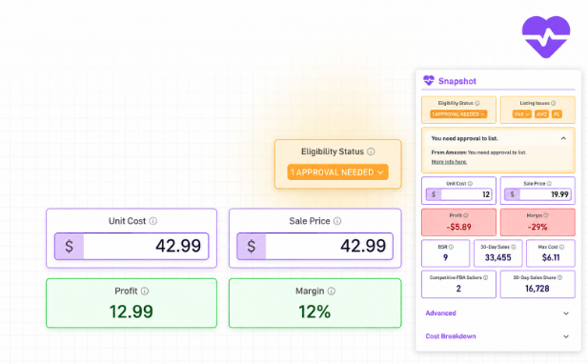
Task: Open the VAR listing issue dropdown
Action: pyautogui.click(x=521, y=114)
